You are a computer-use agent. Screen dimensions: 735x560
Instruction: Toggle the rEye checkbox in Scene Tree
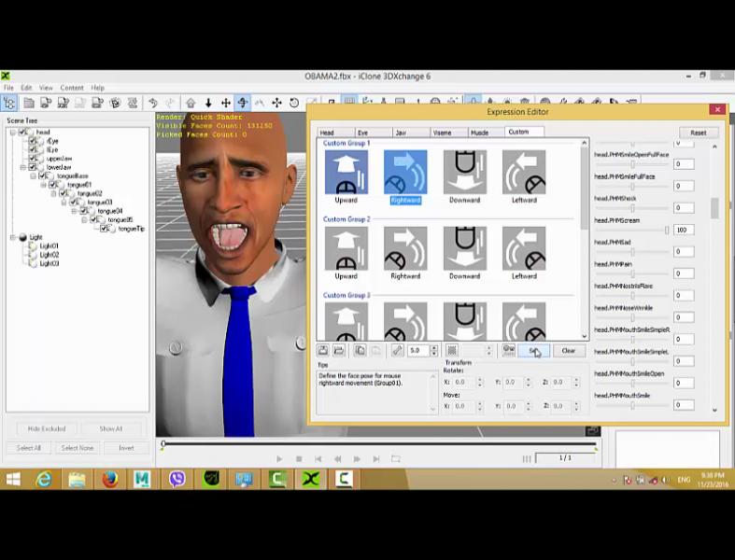tap(33, 141)
